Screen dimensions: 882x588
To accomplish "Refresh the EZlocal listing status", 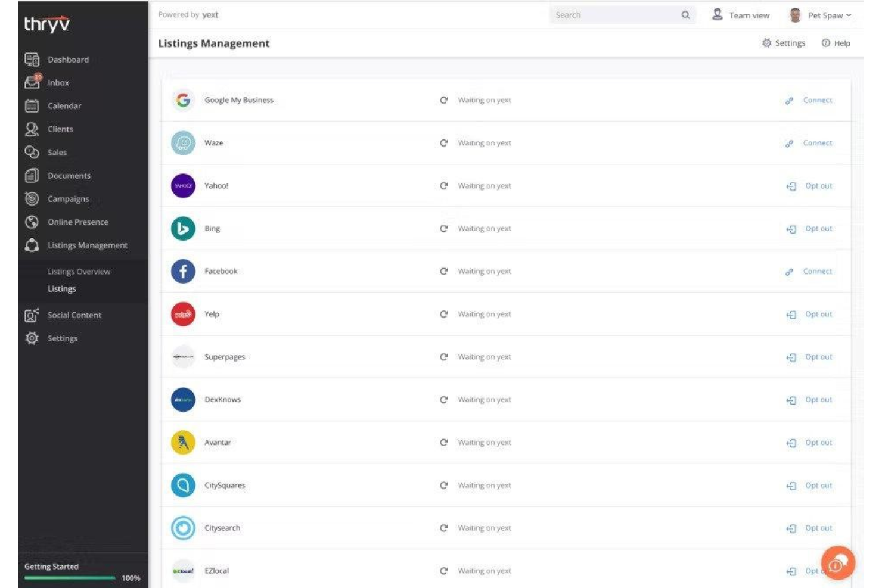I will [443, 571].
